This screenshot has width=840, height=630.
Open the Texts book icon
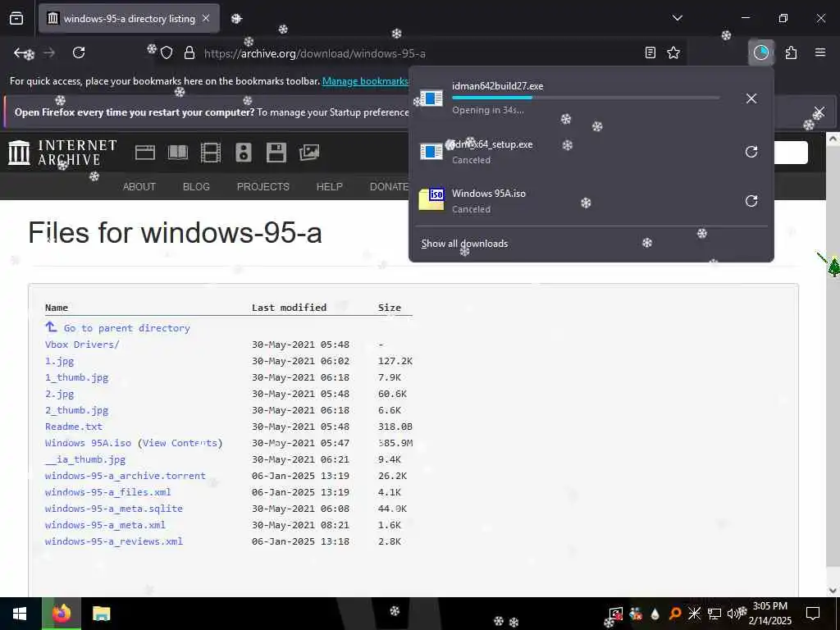(178, 153)
